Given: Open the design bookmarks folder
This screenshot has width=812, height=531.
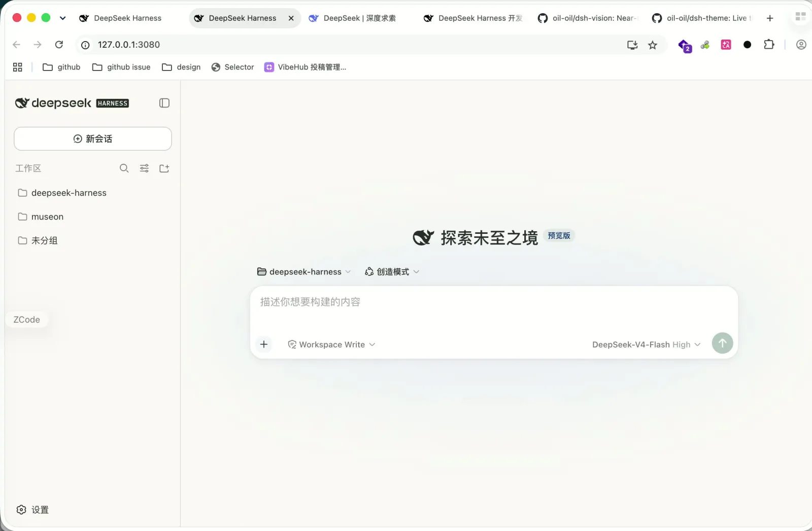Looking at the screenshot, I should tap(181, 67).
